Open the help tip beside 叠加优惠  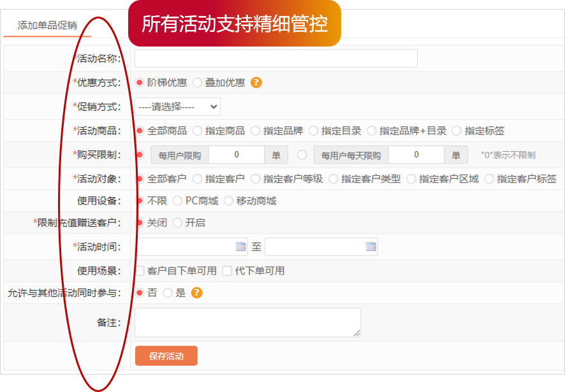click(x=256, y=82)
